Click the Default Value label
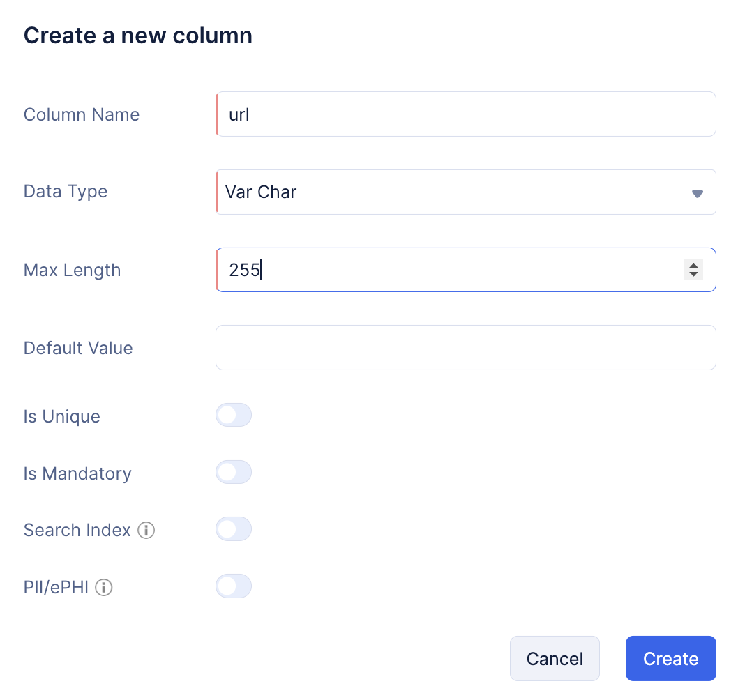This screenshot has height=700, width=738. click(78, 348)
